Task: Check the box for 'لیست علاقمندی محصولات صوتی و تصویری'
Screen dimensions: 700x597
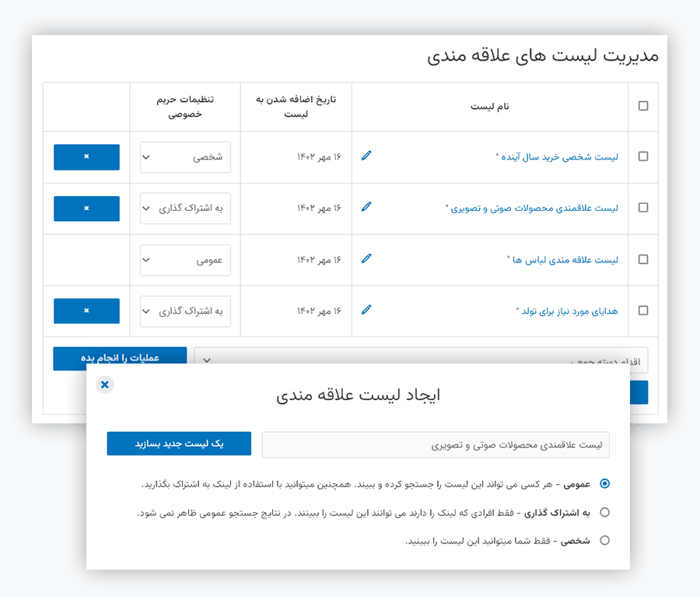Action: tap(643, 207)
